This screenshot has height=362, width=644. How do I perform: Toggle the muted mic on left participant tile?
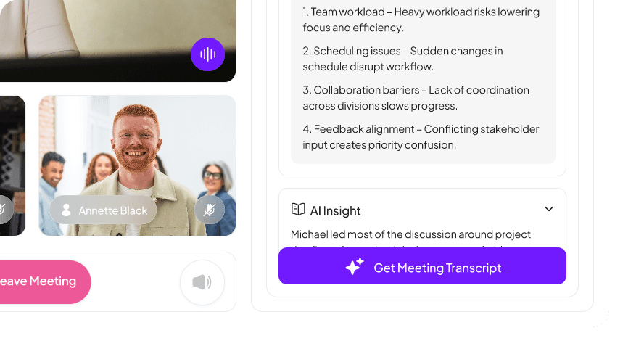[4, 210]
